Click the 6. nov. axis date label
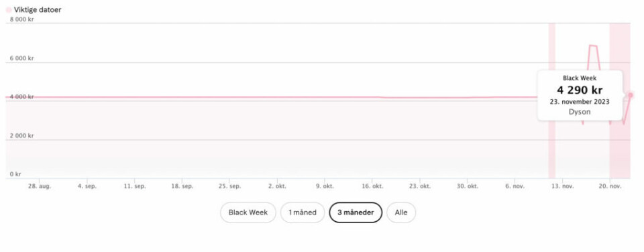644x252 pixels. pos(515,186)
